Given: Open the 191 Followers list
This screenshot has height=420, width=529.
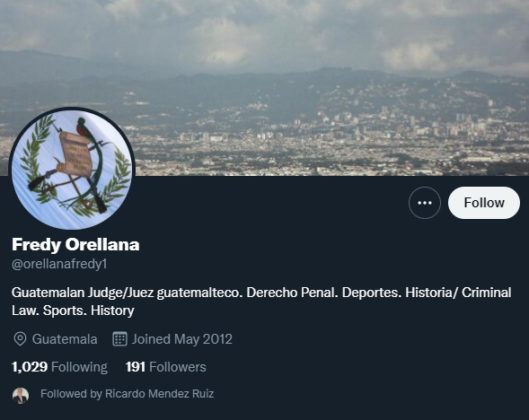Looking at the screenshot, I should [x=166, y=367].
